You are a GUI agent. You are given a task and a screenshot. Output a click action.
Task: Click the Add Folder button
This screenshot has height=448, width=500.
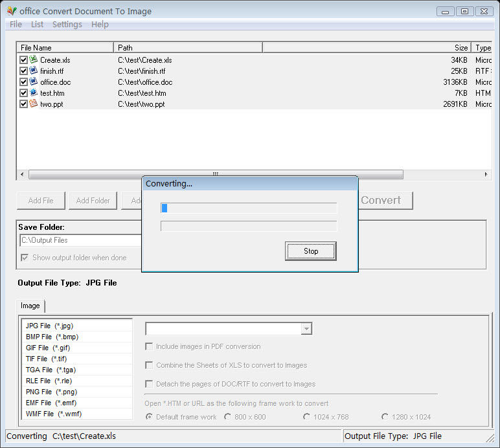point(93,201)
